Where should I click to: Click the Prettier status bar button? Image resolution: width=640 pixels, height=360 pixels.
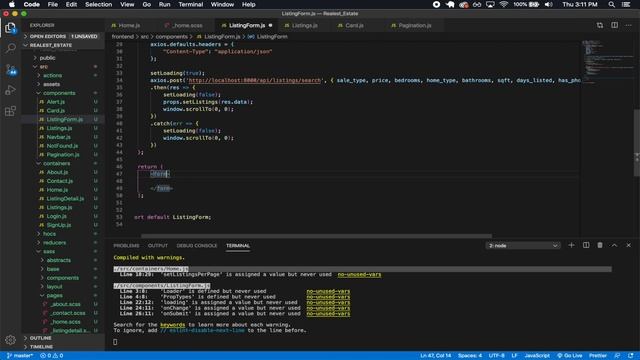(x=598, y=356)
